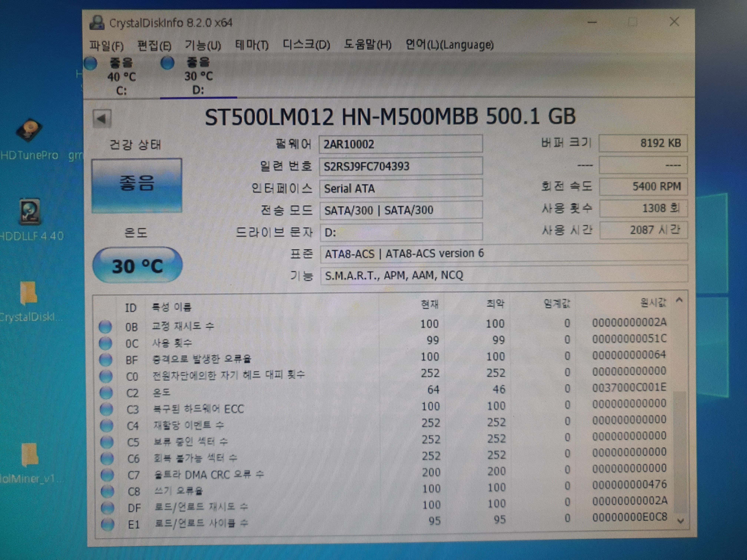
Task: Click the 좋음 health status button
Action: click(x=137, y=185)
